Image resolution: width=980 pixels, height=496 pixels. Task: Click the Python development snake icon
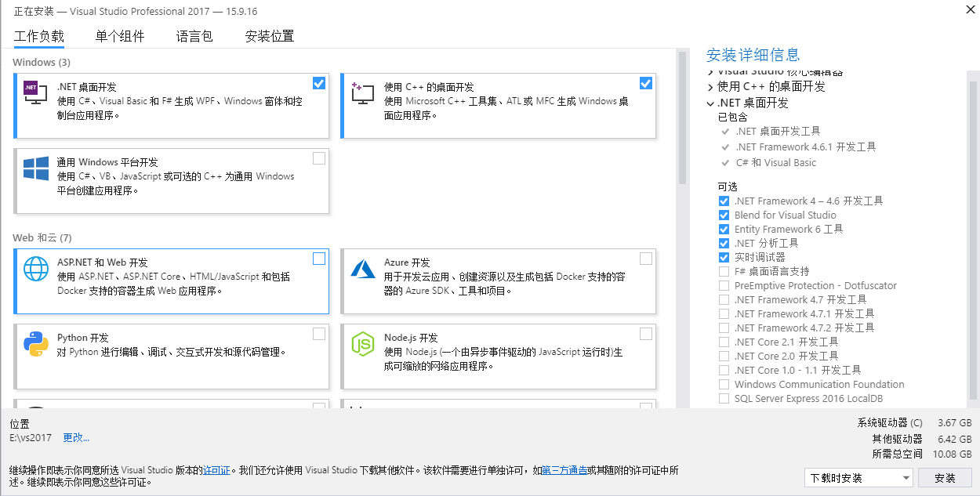click(x=36, y=344)
